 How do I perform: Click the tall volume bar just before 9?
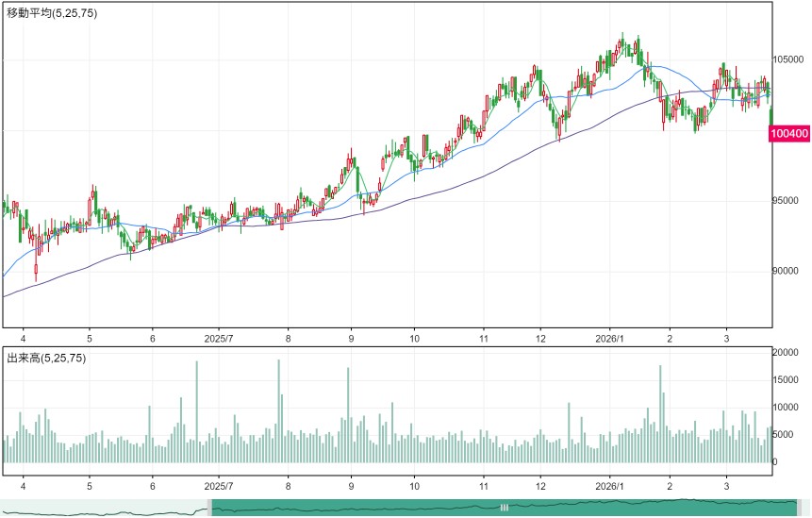348,415
